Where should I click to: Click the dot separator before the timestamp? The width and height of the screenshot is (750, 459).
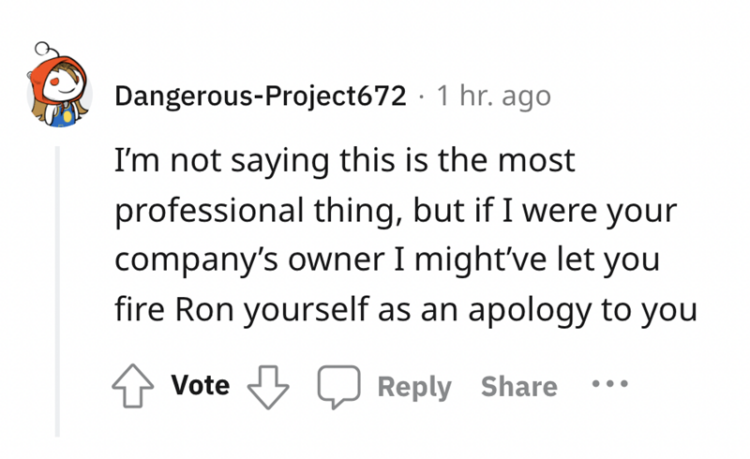click(421, 97)
